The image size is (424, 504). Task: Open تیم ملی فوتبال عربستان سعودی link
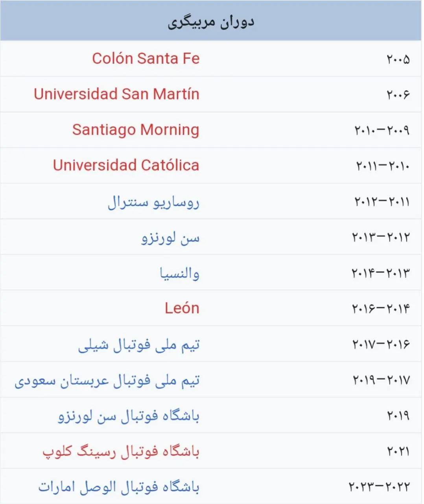coord(107,380)
